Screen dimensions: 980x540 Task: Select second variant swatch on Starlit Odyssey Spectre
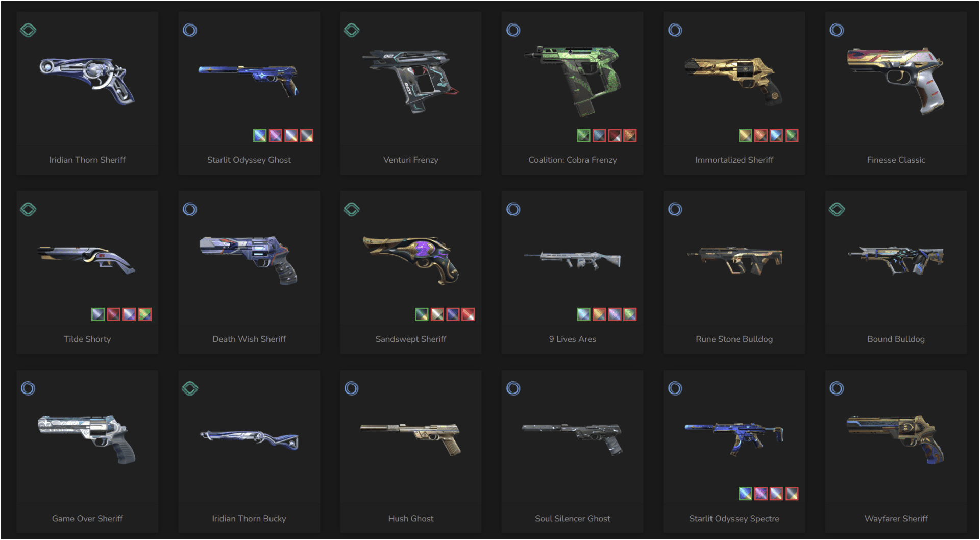pos(761,494)
